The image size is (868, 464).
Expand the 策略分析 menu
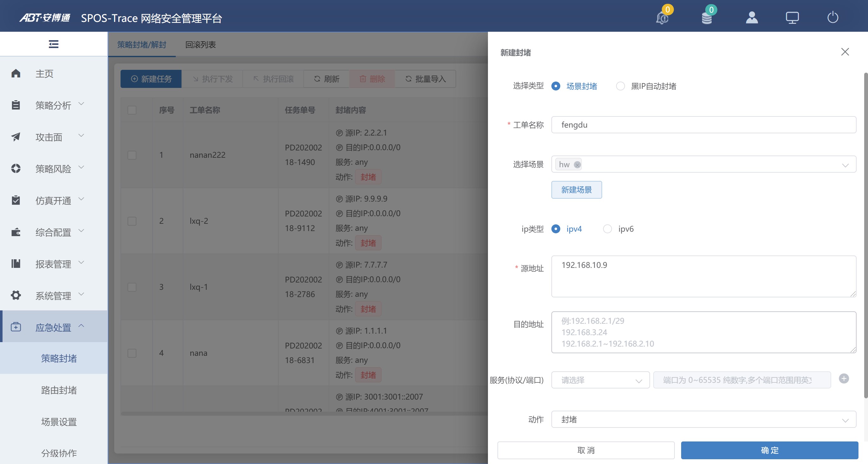(54, 105)
